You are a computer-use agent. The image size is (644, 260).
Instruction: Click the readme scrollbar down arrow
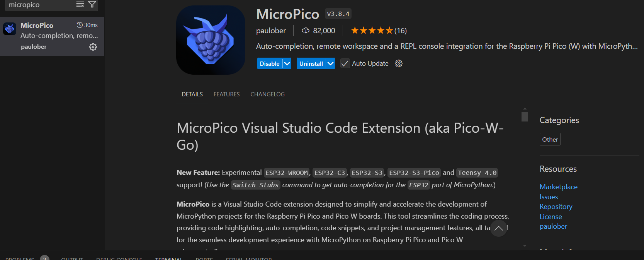525,246
